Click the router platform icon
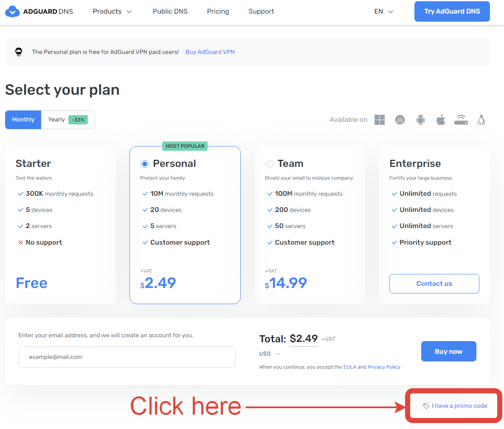 pos(461,120)
